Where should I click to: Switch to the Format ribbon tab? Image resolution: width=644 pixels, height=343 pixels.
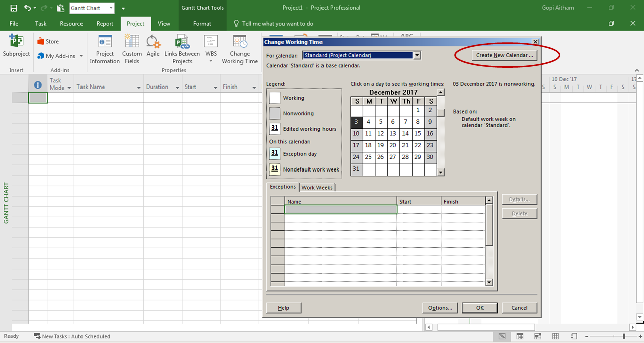pyautogui.click(x=202, y=24)
